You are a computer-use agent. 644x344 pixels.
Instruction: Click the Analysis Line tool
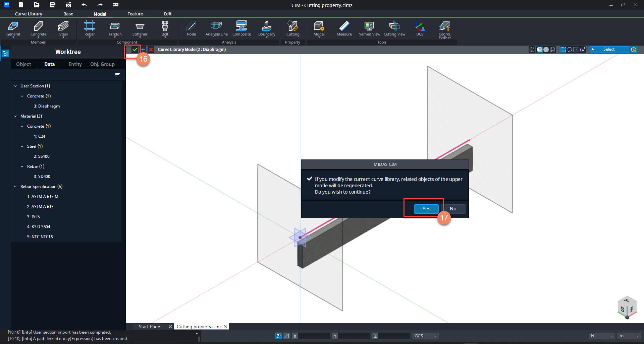[216, 29]
